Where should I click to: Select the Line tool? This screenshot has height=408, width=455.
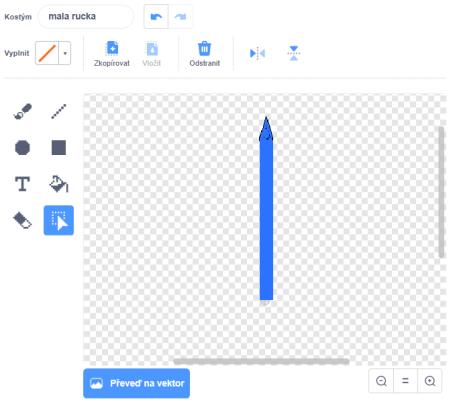coord(59,111)
